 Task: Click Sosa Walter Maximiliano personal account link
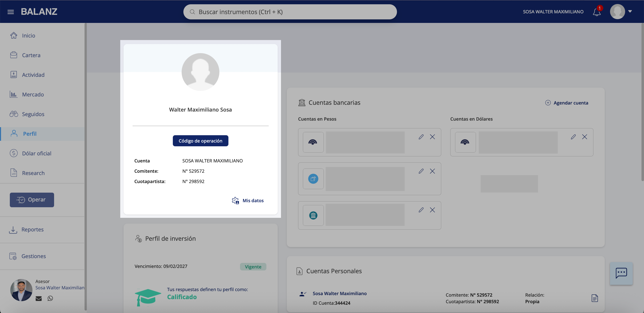coord(340,293)
